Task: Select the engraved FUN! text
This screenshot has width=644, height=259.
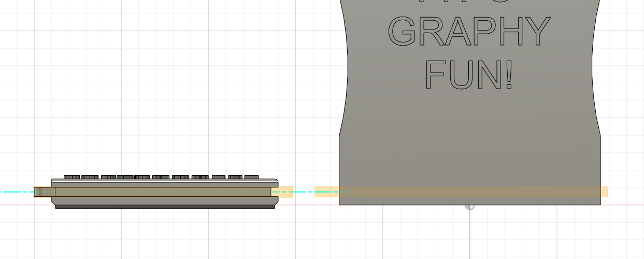Action: (469, 75)
